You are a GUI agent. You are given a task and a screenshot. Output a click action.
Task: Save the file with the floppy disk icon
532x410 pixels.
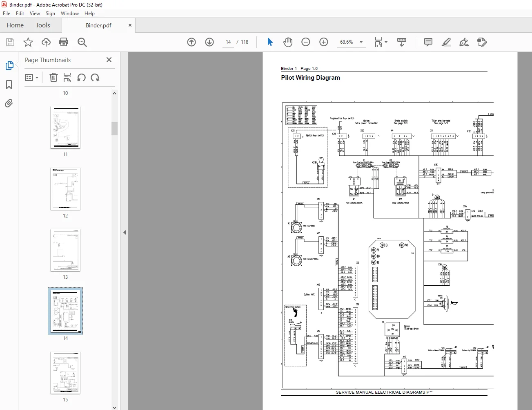click(10, 42)
